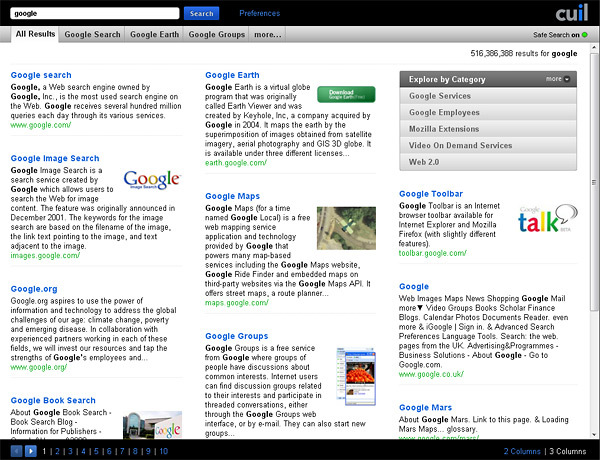Screen dimensions: 600x460
Task: Go to results page 3
Action: tap(70, 451)
